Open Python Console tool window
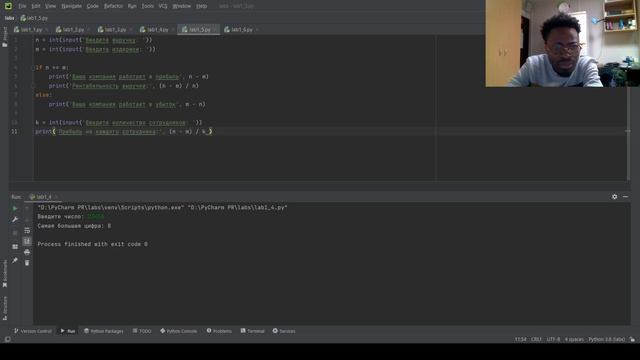640x360 pixels. 179,331
